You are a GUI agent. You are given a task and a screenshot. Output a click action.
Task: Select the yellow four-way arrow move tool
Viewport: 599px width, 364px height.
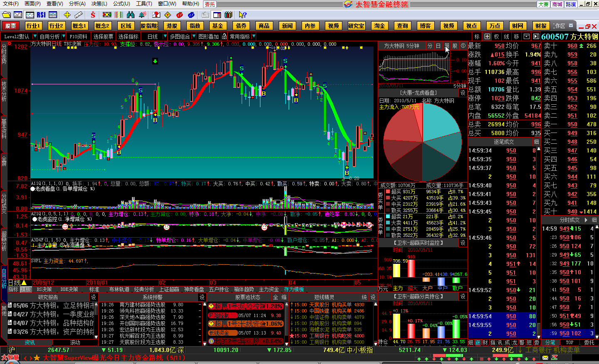67,15
